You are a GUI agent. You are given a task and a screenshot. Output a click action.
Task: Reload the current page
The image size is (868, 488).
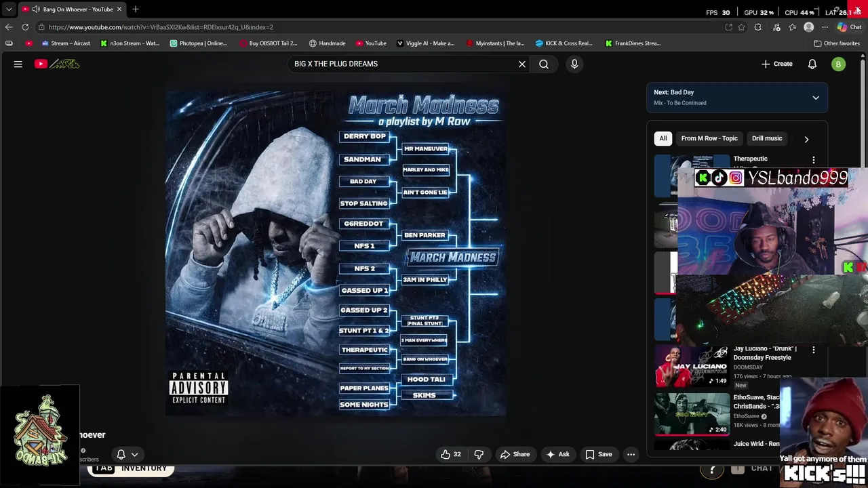25,27
